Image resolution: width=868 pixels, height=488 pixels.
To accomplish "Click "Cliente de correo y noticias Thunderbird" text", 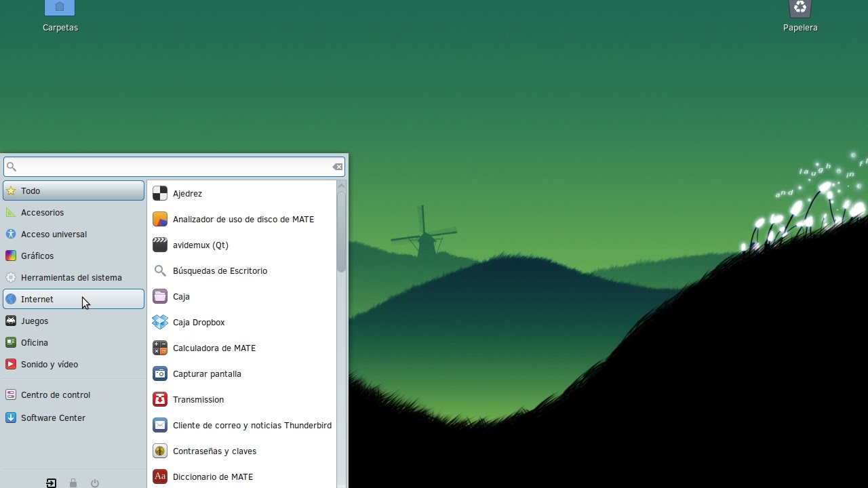I will click(x=252, y=426).
